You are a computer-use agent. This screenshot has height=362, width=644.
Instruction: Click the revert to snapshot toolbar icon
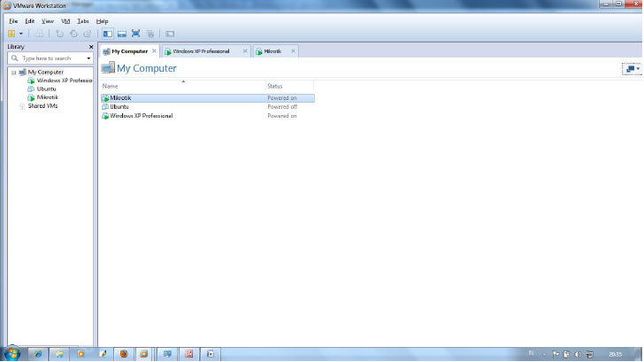73,34
